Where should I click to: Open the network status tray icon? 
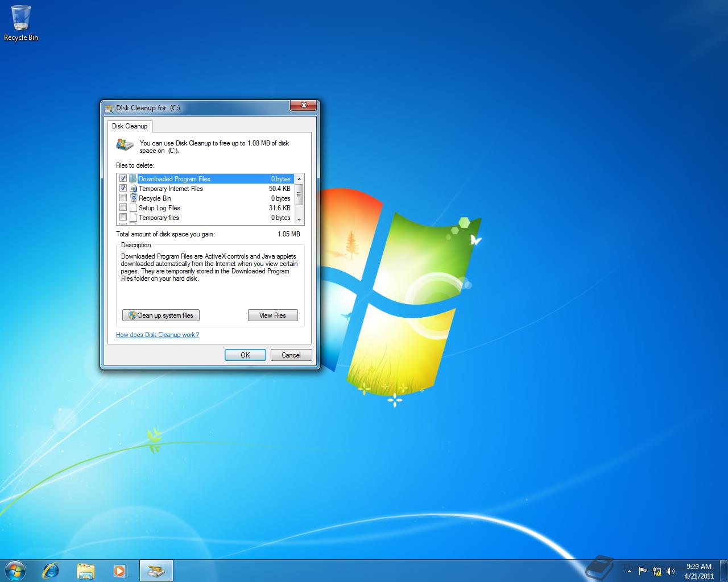pyautogui.click(x=656, y=571)
